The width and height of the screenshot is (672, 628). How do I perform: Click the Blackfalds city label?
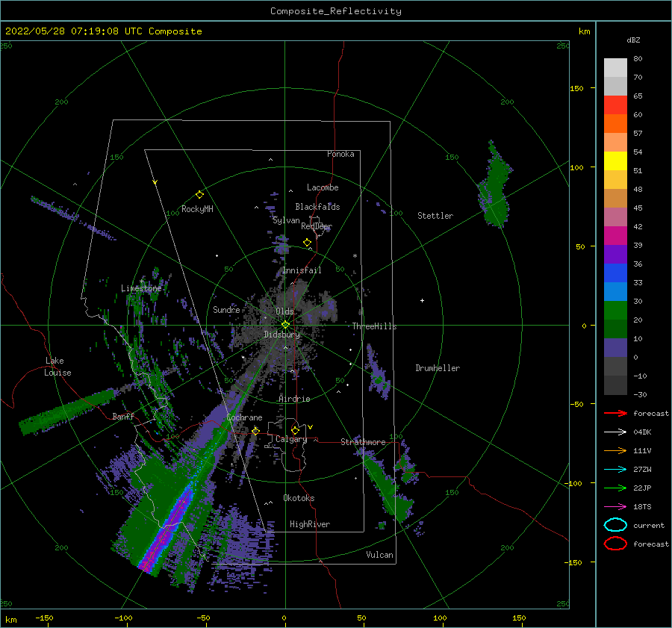click(317, 207)
